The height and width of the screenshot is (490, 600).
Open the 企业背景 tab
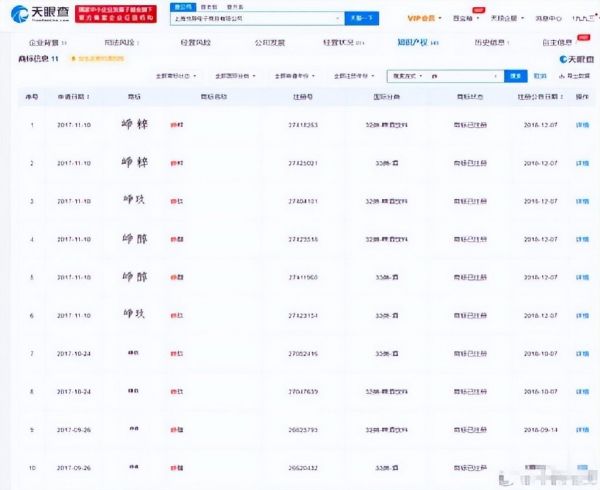[48, 42]
